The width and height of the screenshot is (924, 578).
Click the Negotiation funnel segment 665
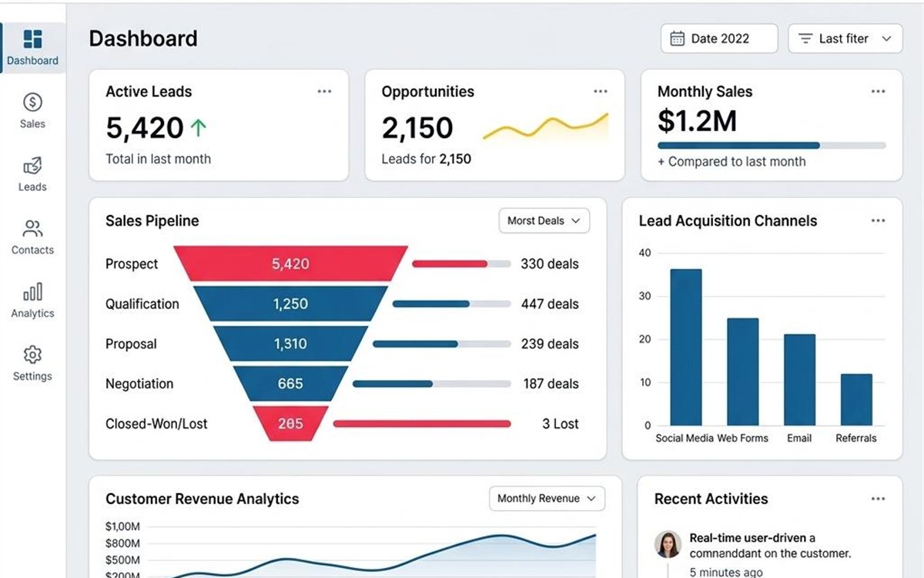(290, 384)
